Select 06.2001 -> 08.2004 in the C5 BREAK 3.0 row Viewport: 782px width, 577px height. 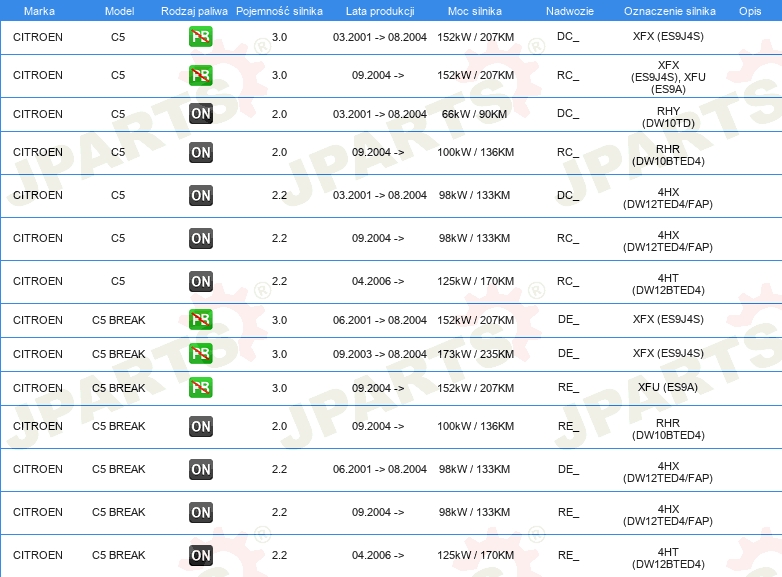pyautogui.click(x=380, y=320)
